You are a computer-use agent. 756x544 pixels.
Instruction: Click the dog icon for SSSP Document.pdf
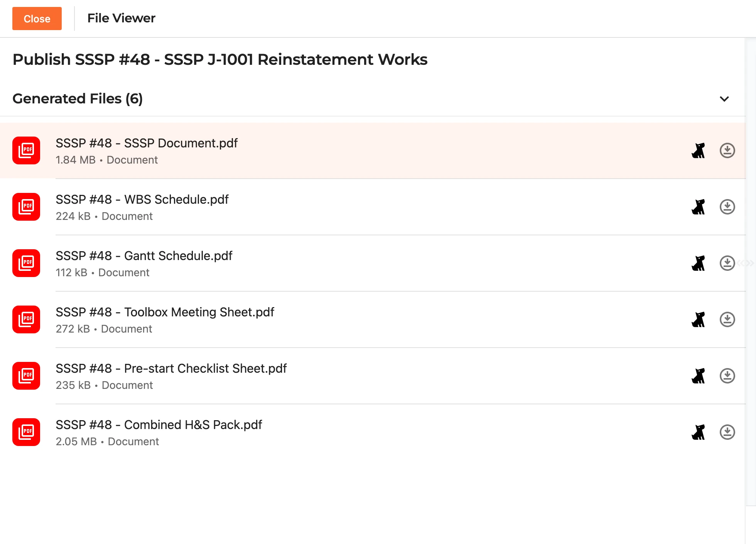pyautogui.click(x=698, y=150)
